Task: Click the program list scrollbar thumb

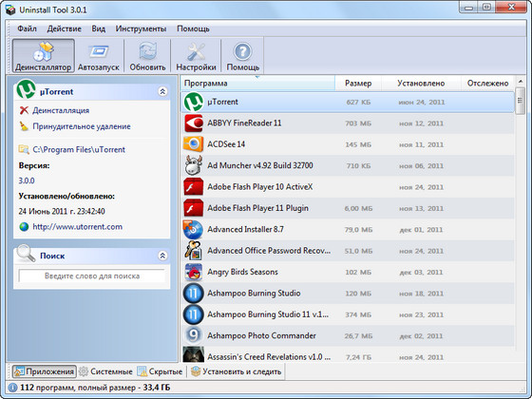Action: point(520,101)
